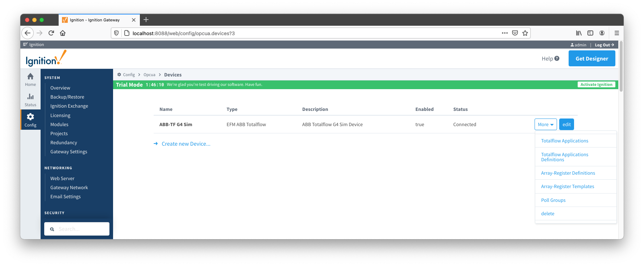Click the sidebar Search field

(x=77, y=229)
